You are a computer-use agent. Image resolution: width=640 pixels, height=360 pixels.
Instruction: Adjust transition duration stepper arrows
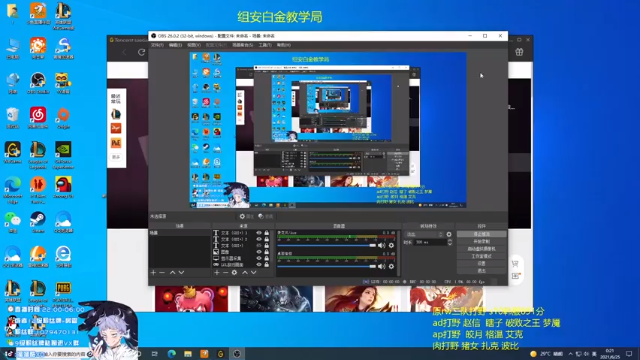click(450, 242)
